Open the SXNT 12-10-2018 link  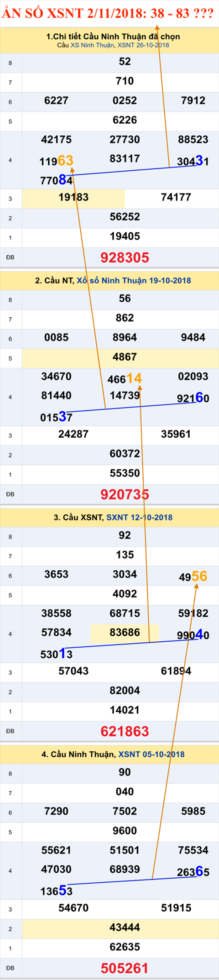coord(139,517)
